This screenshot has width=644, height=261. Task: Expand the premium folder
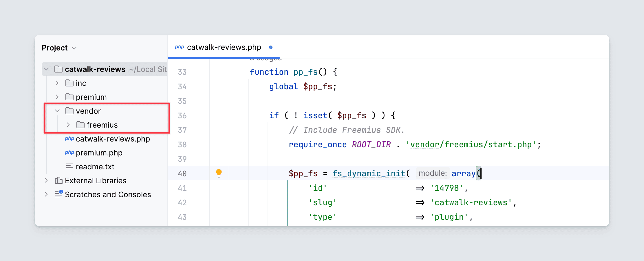point(57,97)
